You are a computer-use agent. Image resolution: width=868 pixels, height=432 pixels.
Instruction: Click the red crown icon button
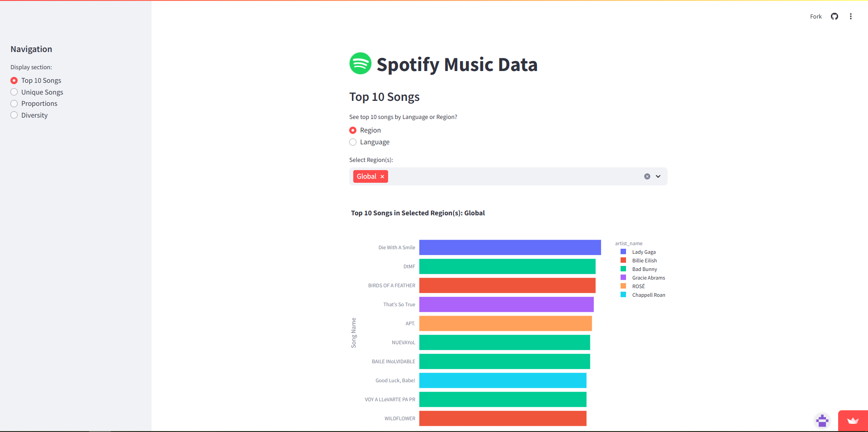(x=853, y=421)
